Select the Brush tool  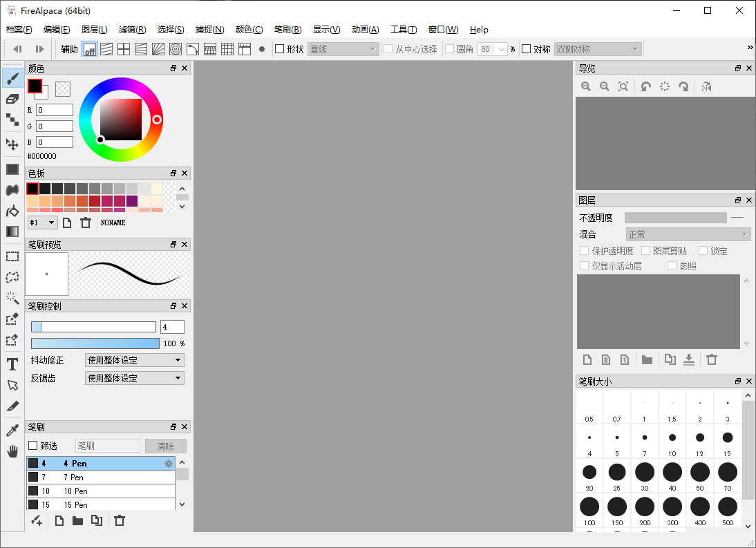tap(11, 78)
